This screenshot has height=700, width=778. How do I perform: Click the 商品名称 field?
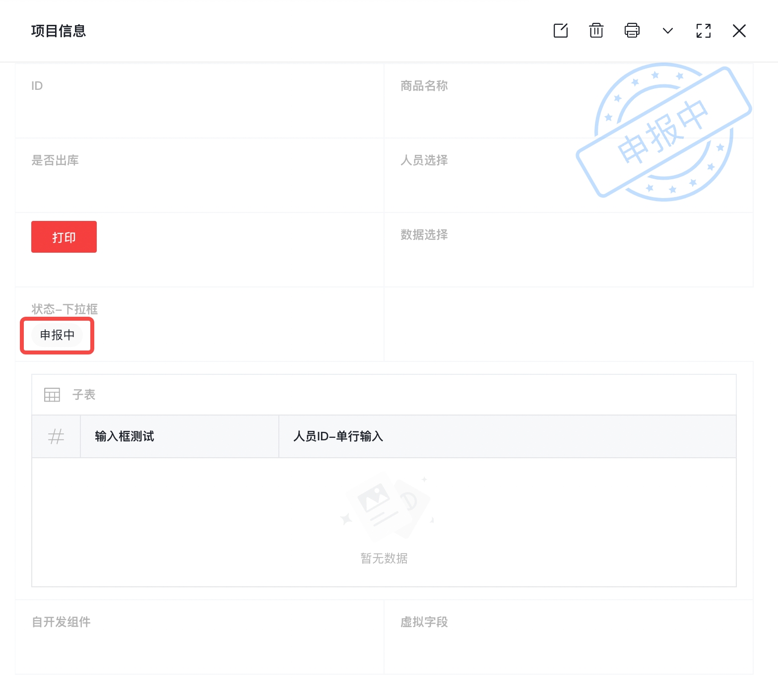[x=424, y=86]
